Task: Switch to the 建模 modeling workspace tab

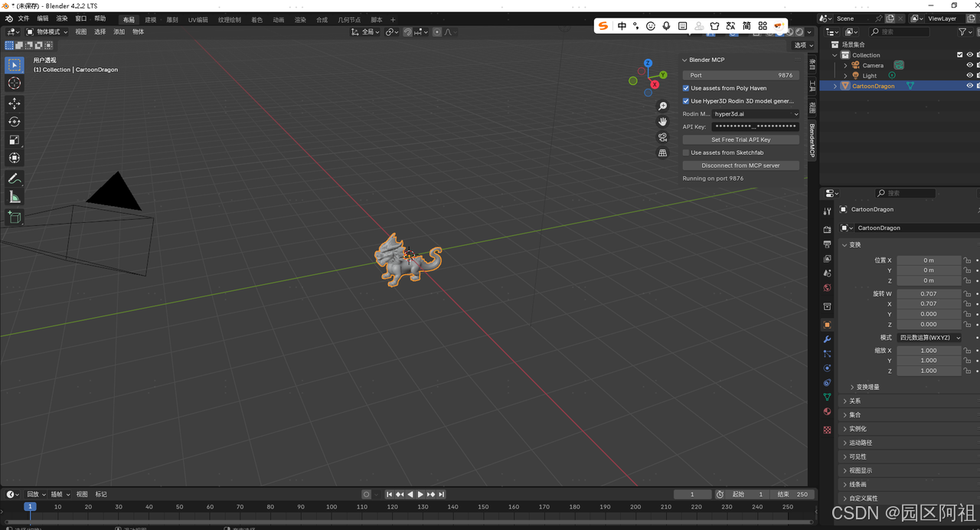Action: coord(151,20)
